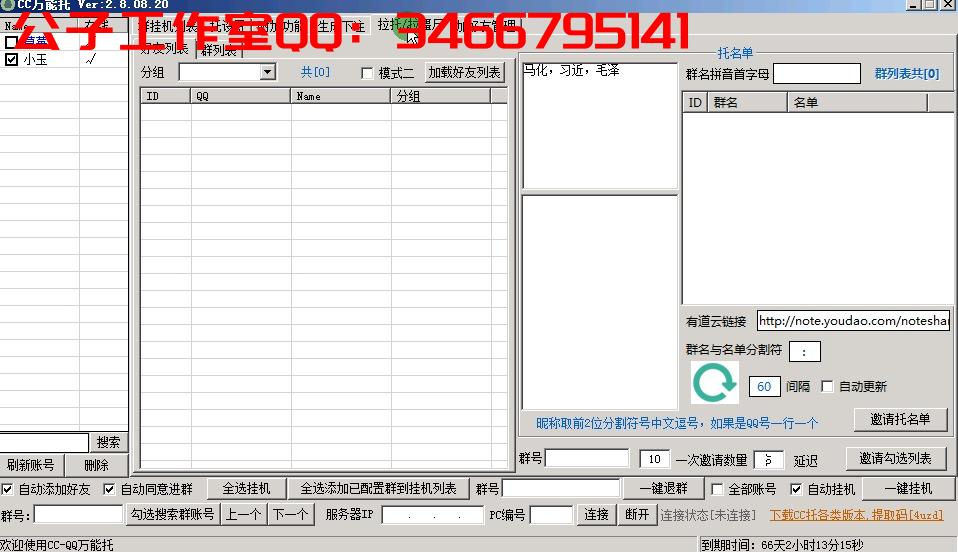
Task: Click the account search box beside 搜索
Action: tap(44, 442)
